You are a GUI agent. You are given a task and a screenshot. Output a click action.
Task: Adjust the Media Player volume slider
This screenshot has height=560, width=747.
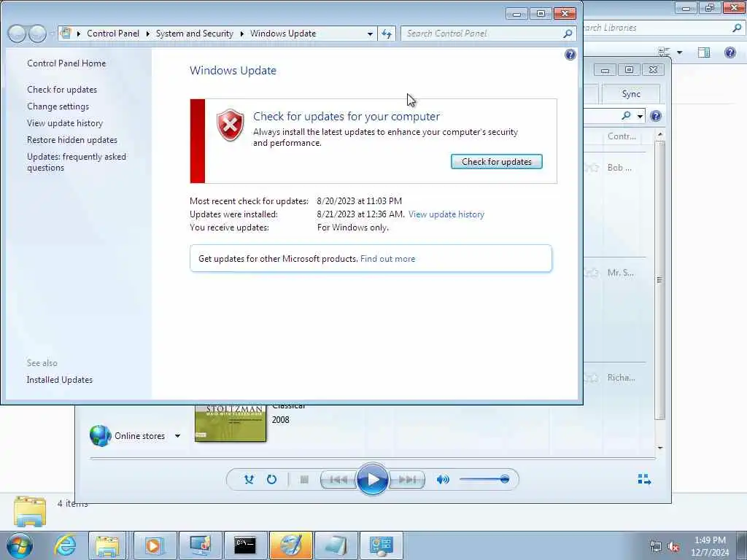pos(484,479)
